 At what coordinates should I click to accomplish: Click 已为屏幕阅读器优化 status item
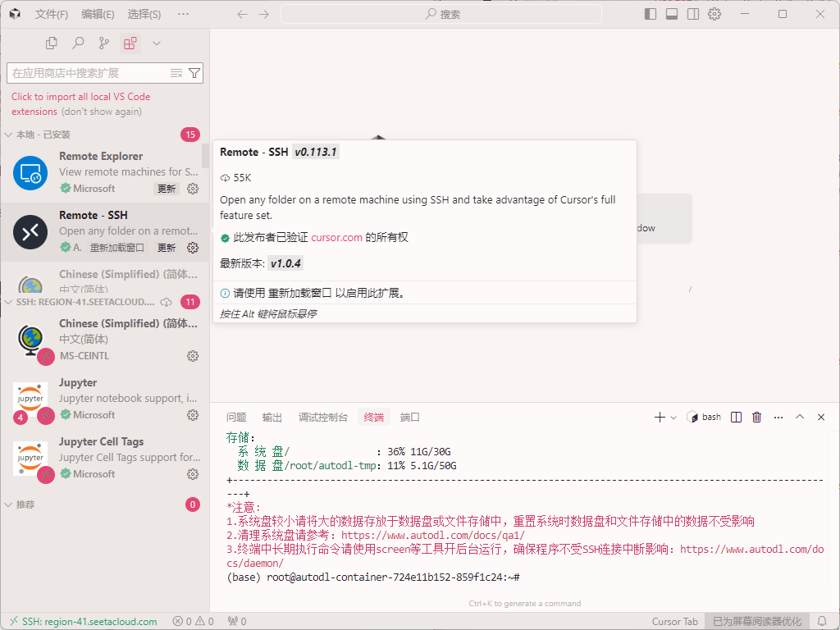[757, 622]
